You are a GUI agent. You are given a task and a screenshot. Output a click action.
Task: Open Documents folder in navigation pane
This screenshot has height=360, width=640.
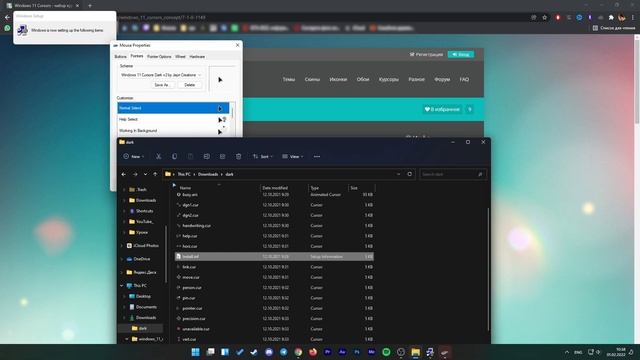click(x=146, y=307)
